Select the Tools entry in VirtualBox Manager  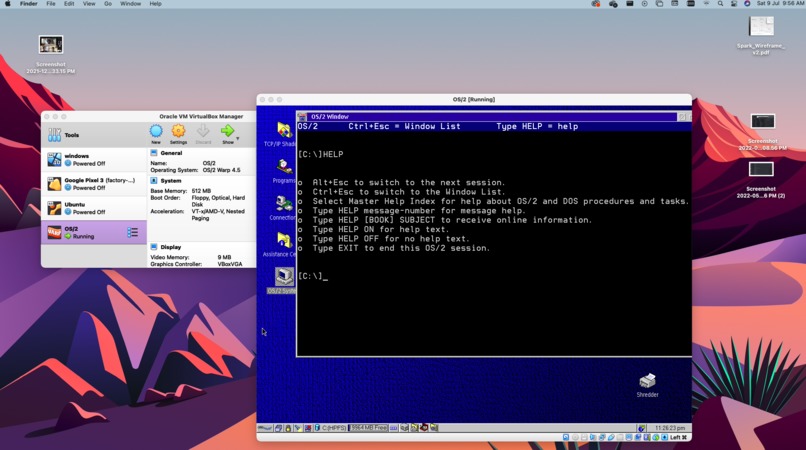pos(94,135)
